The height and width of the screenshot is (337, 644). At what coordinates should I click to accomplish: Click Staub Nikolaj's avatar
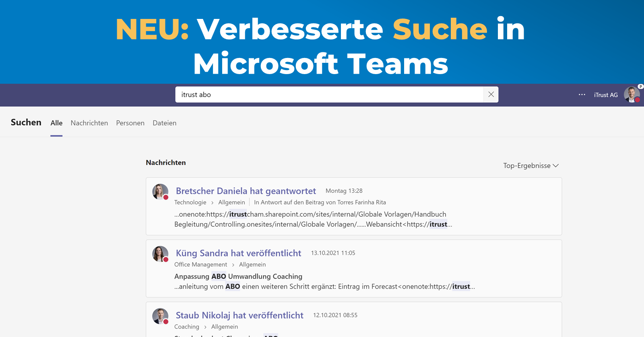click(160, 316)
